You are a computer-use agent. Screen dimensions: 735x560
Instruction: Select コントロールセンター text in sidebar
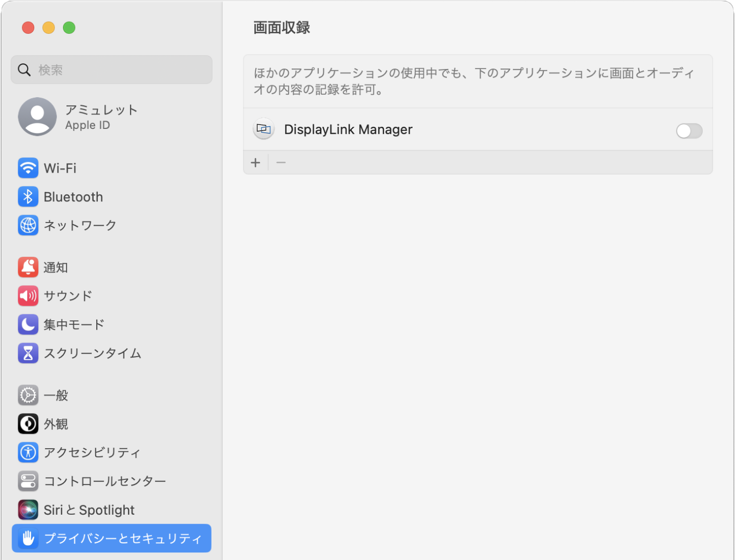click(105, 481)
